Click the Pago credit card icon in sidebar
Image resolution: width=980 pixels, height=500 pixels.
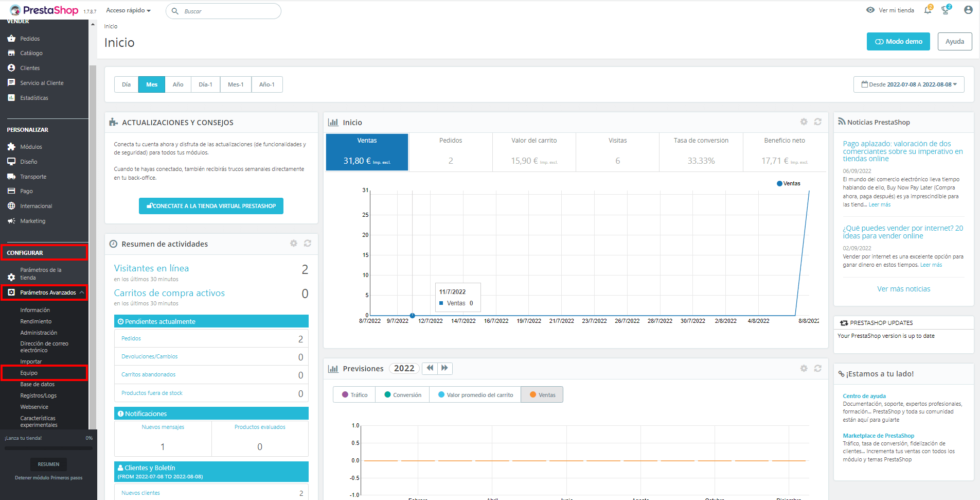(x=11, y=191)
